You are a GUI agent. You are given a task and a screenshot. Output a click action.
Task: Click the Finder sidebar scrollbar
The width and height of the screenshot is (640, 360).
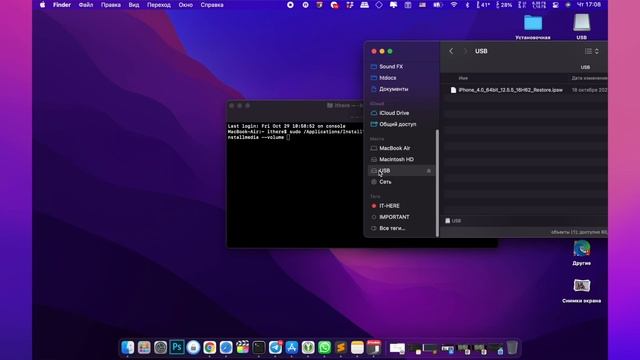[x=437, y=183]
